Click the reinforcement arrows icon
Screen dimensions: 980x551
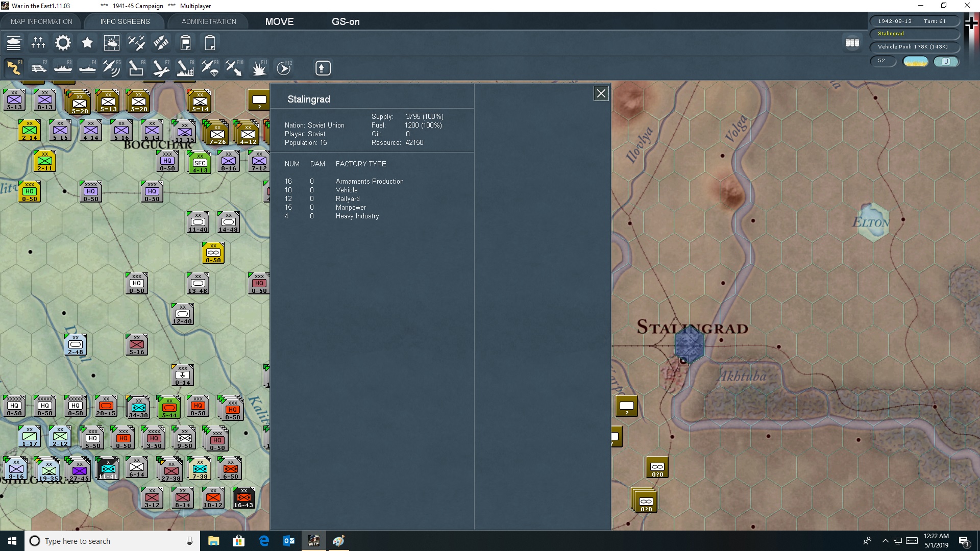tap(161, 43)
